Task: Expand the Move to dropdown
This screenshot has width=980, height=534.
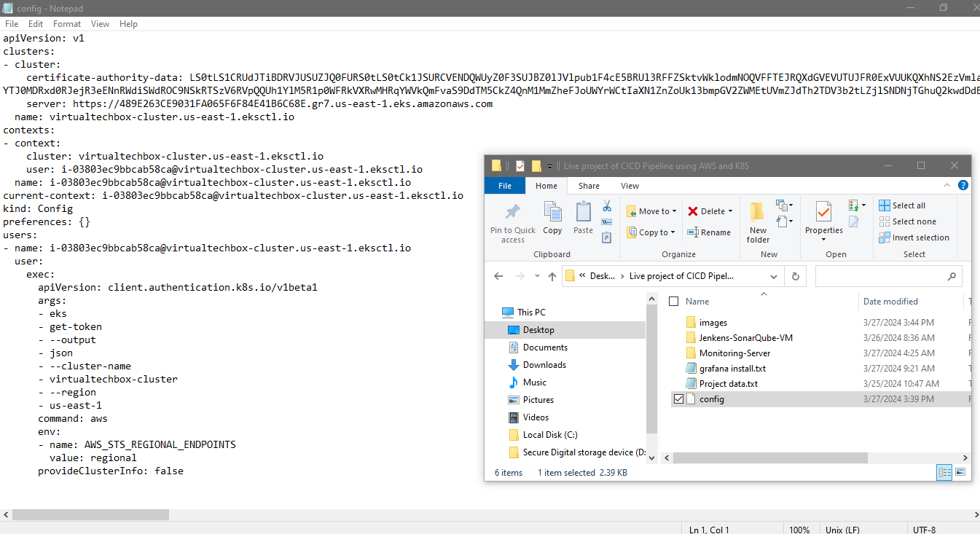Action: coord(674,211)
